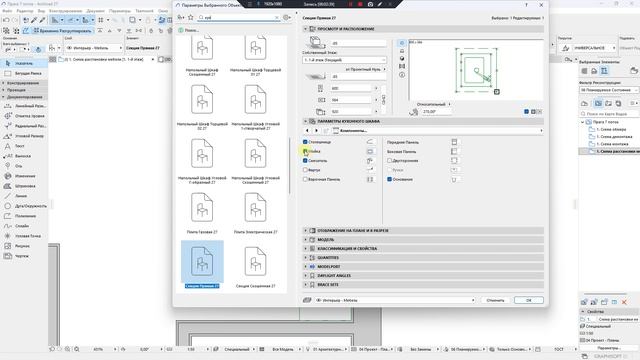Screen dimensions: 640x360
Task: Click the OK button
Action: [529, 300]
